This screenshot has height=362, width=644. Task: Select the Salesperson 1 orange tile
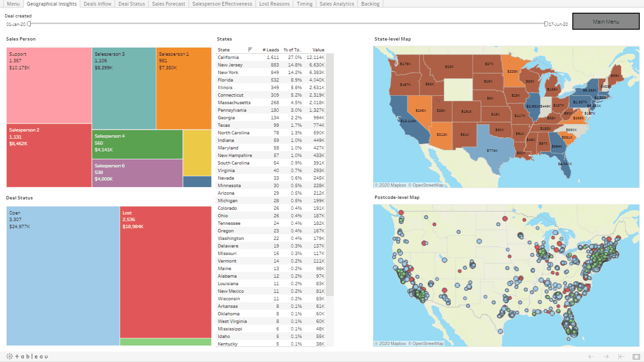coord(184,88)
